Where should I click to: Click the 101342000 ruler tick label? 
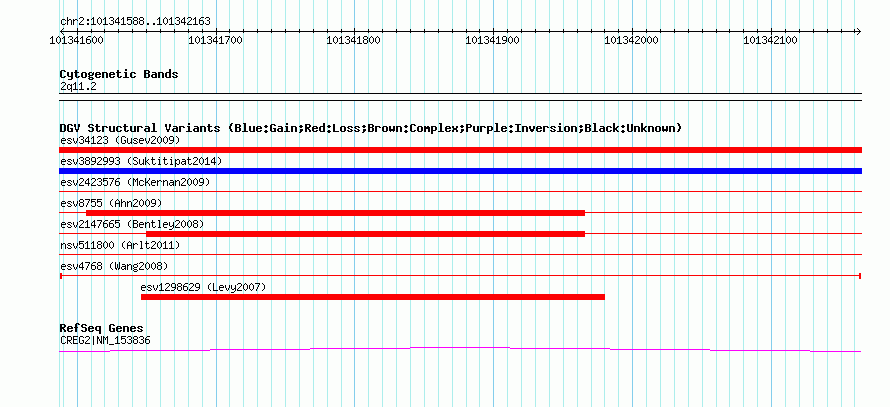[631, 40]
